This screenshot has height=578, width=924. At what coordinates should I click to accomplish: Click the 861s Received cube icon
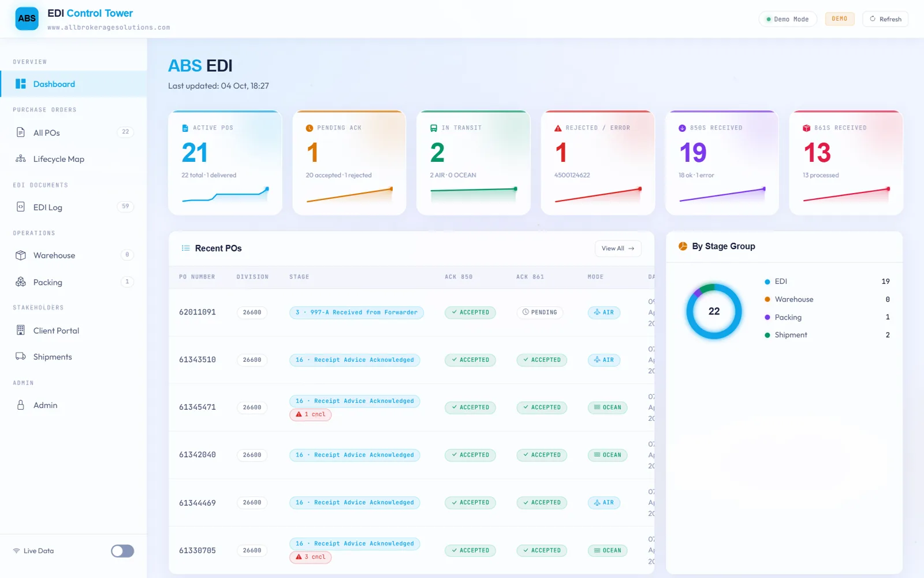pos(806,128)
